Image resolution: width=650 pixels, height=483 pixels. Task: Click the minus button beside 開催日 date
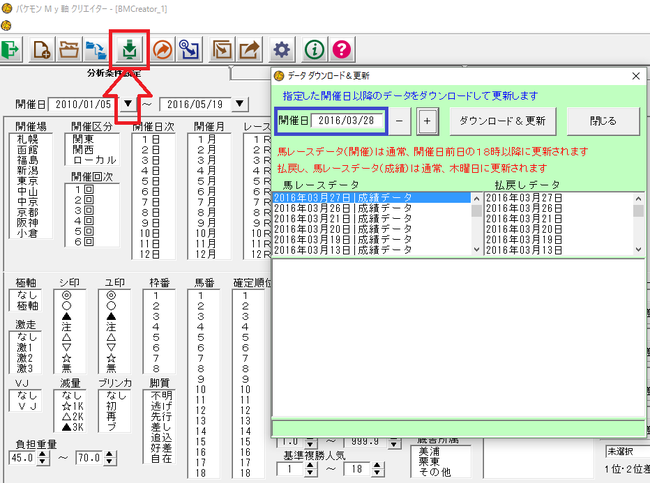399,121
